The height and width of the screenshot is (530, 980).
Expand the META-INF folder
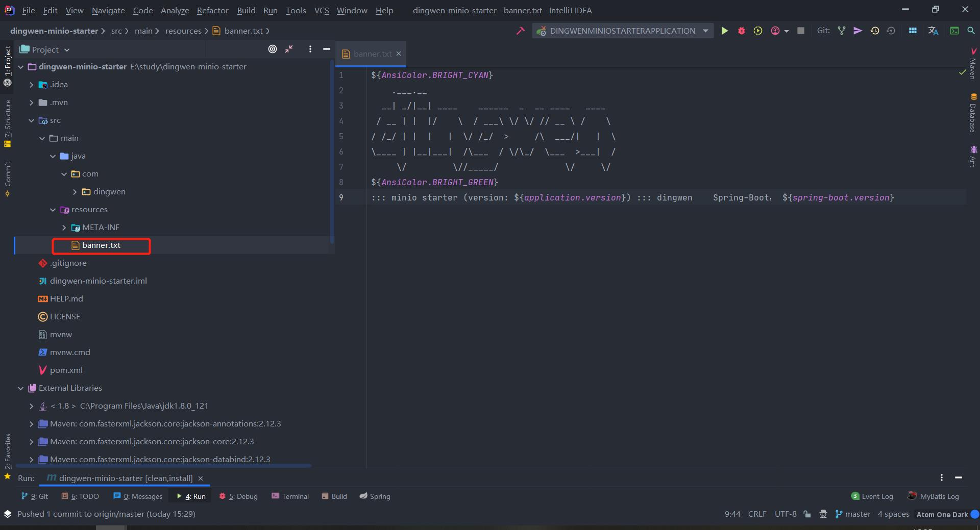[64, 228]
